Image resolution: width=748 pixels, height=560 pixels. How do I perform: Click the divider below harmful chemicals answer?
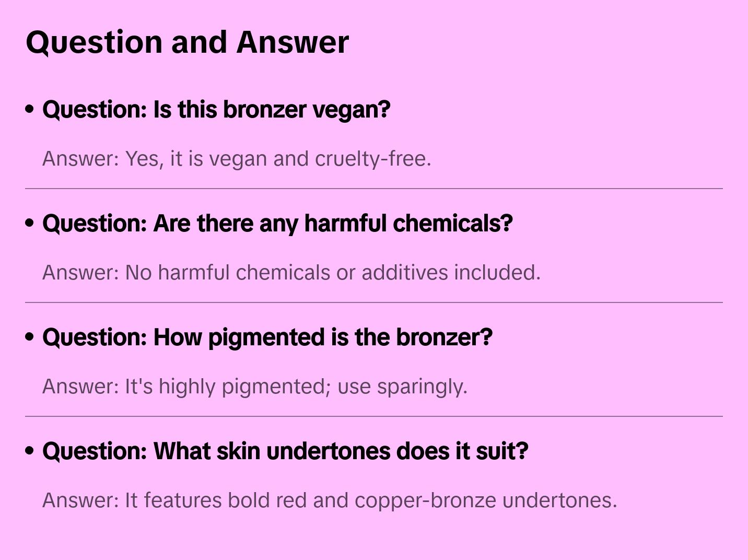pyautogui.click(x=374, y=302)
